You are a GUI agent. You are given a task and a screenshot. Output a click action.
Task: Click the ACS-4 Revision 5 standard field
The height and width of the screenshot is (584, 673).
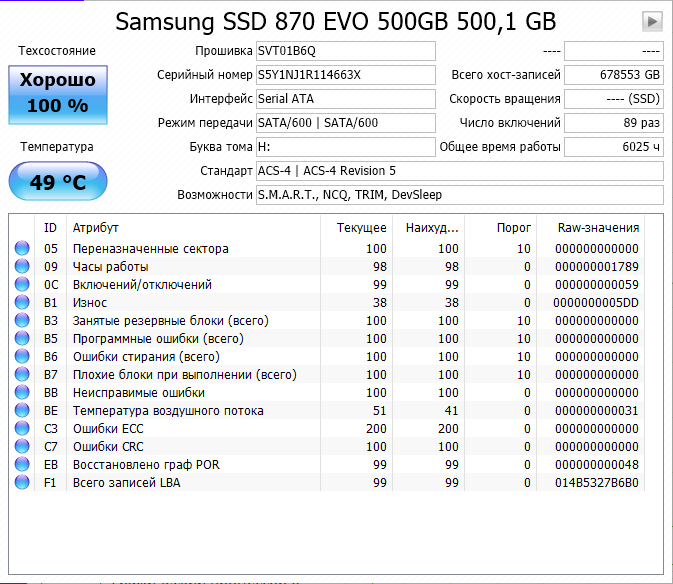pos(460,171)
